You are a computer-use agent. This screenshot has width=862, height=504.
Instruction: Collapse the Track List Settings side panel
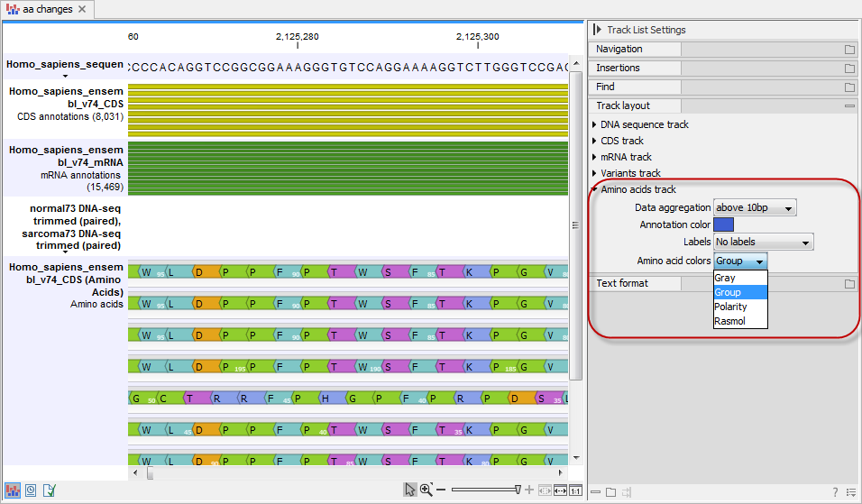pyautogui.click(x=597, y=30)
